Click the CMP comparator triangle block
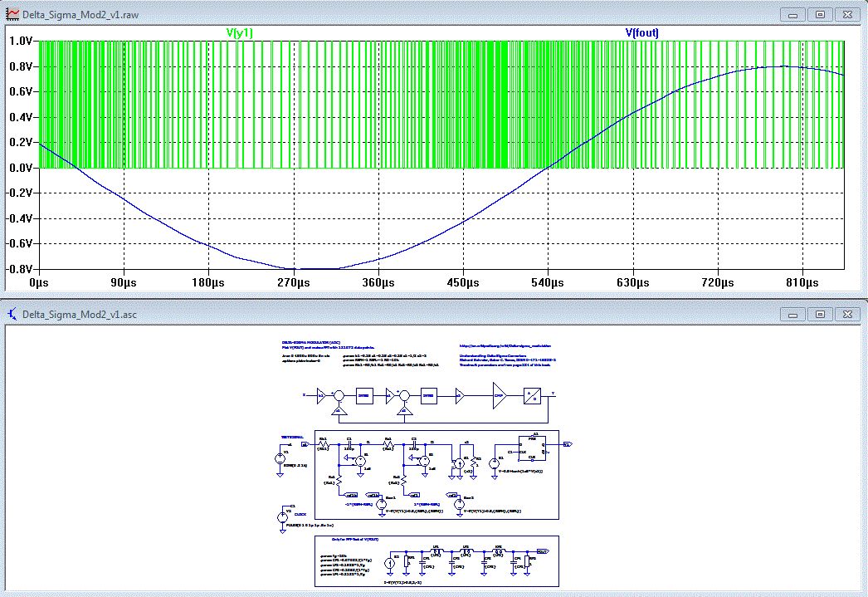868x597 pixels. [x=499, y=395]
